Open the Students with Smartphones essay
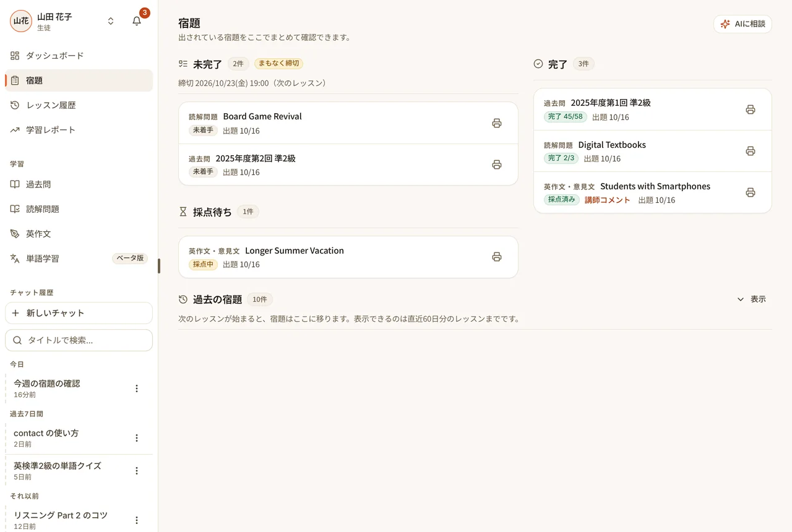 (653, 192)
